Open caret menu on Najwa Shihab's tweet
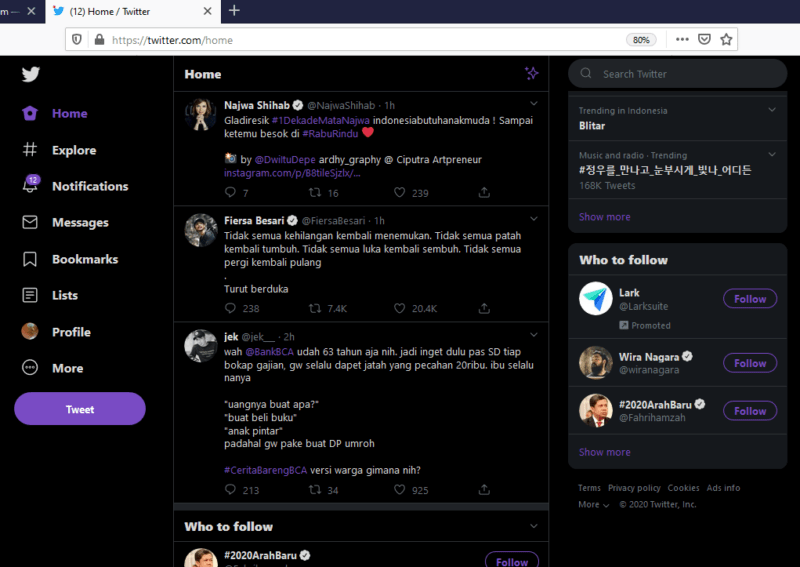 click(534, 104)
